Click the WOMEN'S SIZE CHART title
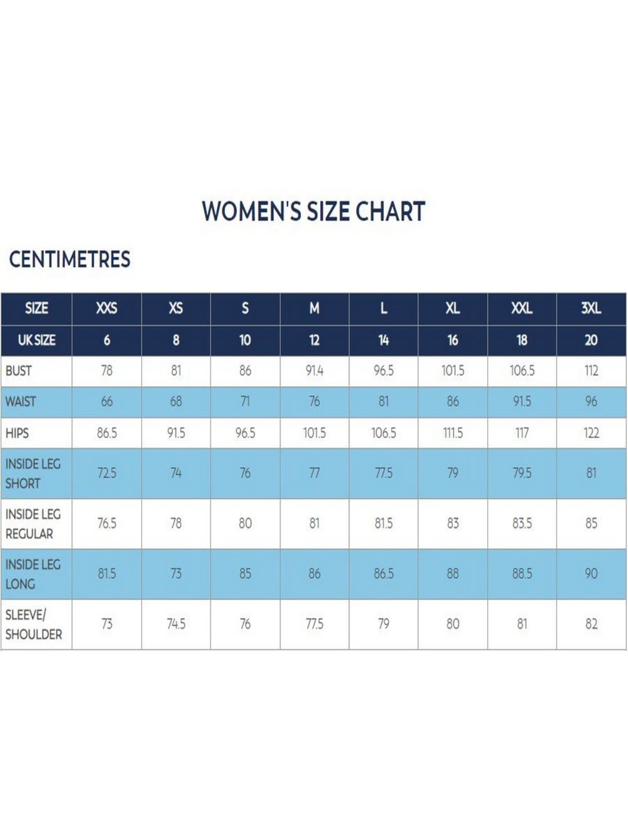This screenshot has width=628, height=840. [x=313, y=211]
